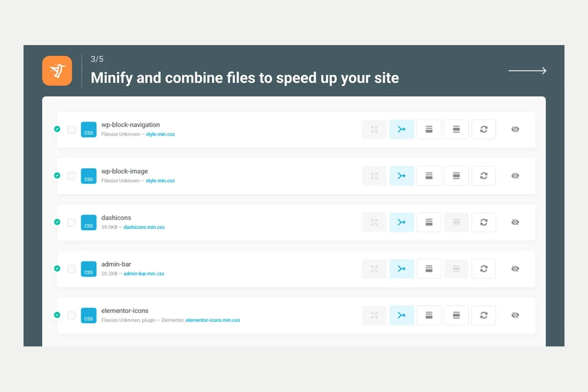This screenshot has width=588, height=392.
Task: Click Move to footer for elementor-icons
Action: tap(429, 315)
